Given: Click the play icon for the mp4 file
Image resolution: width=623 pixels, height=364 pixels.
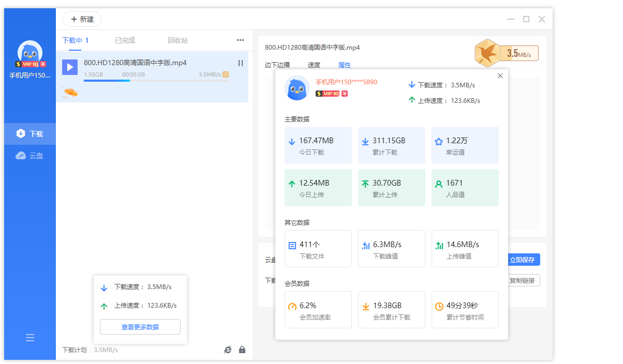Looking at the screenshot, I should click(x=70, y=67).
